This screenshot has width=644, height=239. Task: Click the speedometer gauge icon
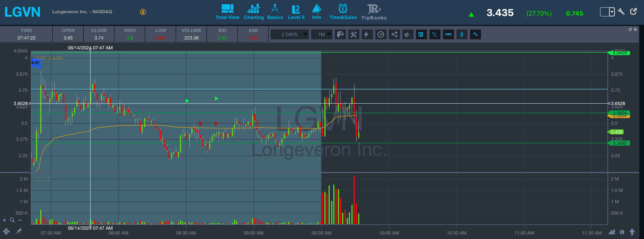pos(380,34)
